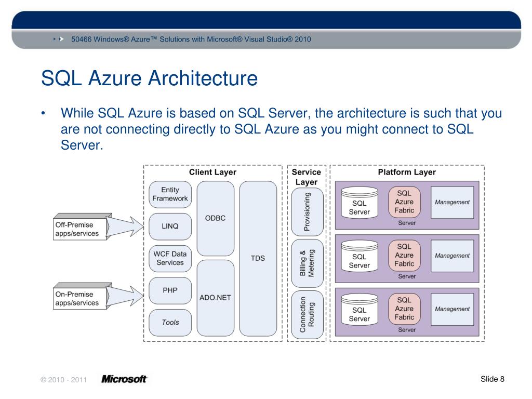Select the Provisioning box
This screenshot has height=399, width=532.
(x=308, y=212)
